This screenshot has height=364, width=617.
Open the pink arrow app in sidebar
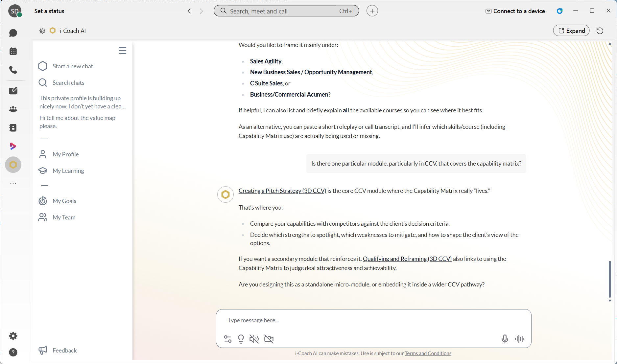click(x=13, y=146)
